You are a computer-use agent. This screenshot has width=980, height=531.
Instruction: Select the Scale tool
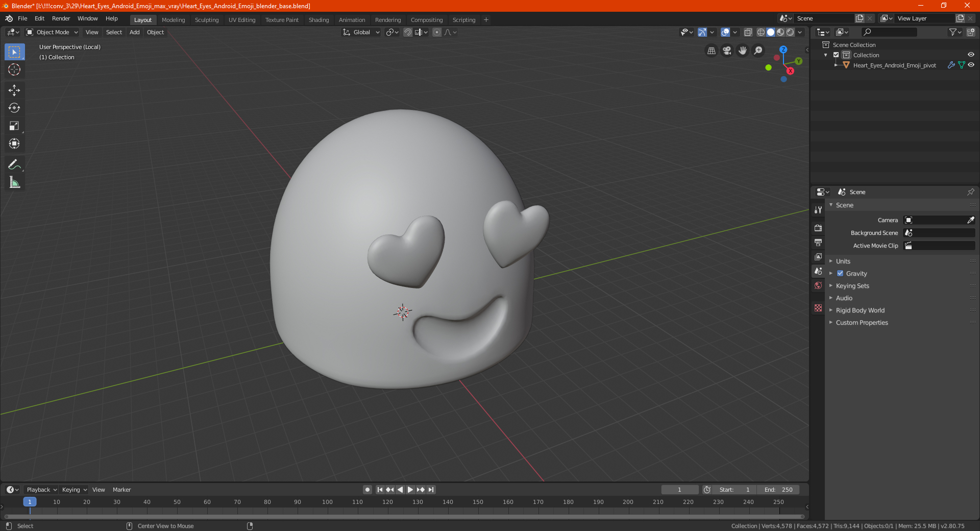[x=14, y=126]
